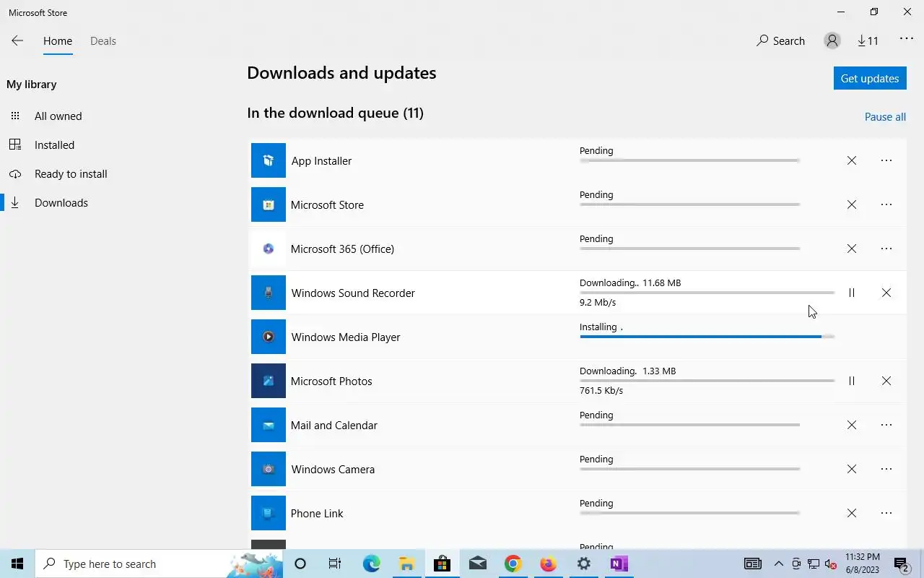Click Windows Sound Recorder download progress bar
The width and height of the screenshot is (924, 578).
[x=707, y=293]
